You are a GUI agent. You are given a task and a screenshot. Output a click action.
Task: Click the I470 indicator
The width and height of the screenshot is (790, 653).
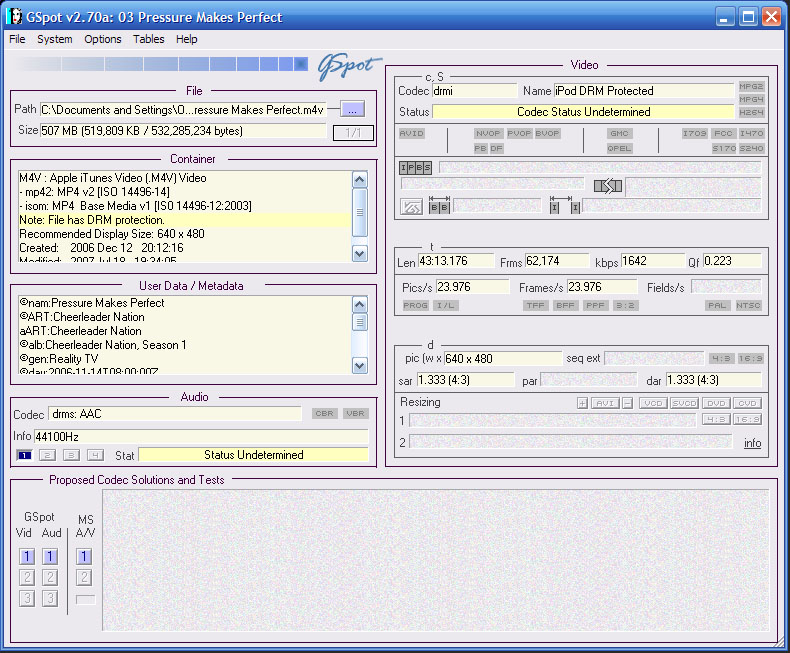[x=752, y=134]
